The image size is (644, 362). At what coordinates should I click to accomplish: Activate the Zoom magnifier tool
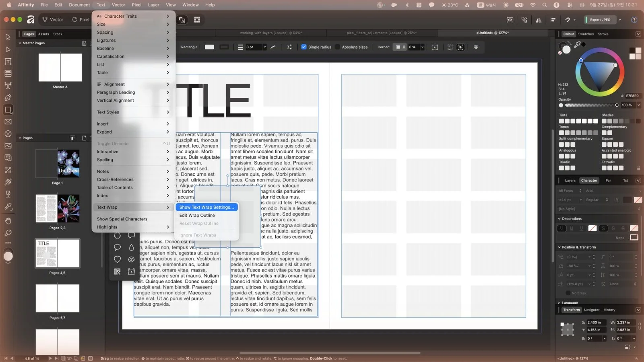coord(8,233)
